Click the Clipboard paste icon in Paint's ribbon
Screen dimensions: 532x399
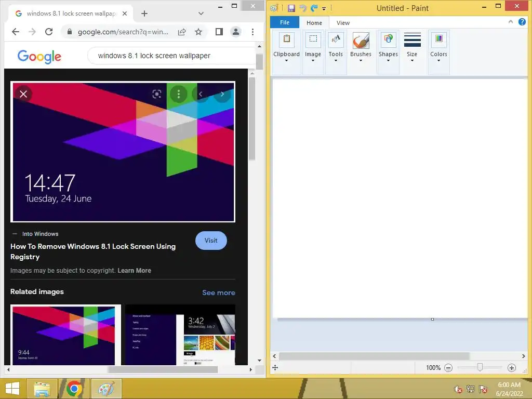(x=286, y=39)
